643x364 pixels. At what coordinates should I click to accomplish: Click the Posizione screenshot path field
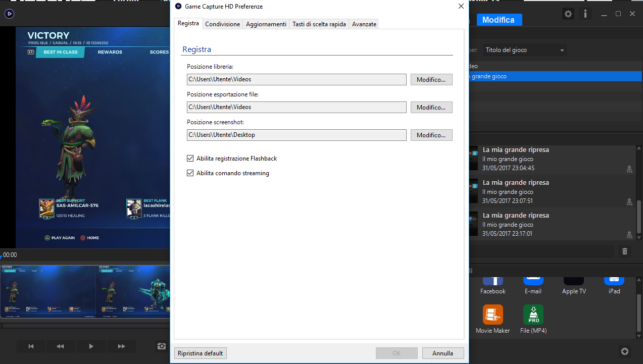(296, 135)
